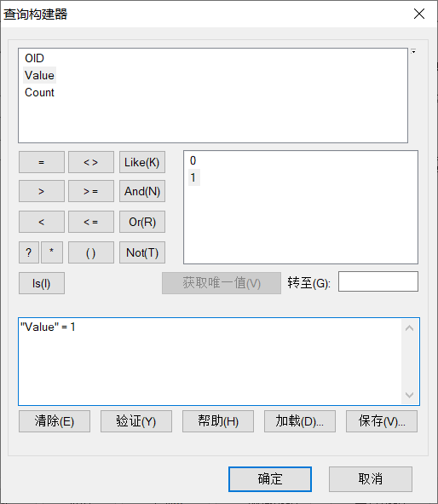Screen dimensions: 438x504
Task: Load an expression with 加载(D)...
Action: click(300, 421)
